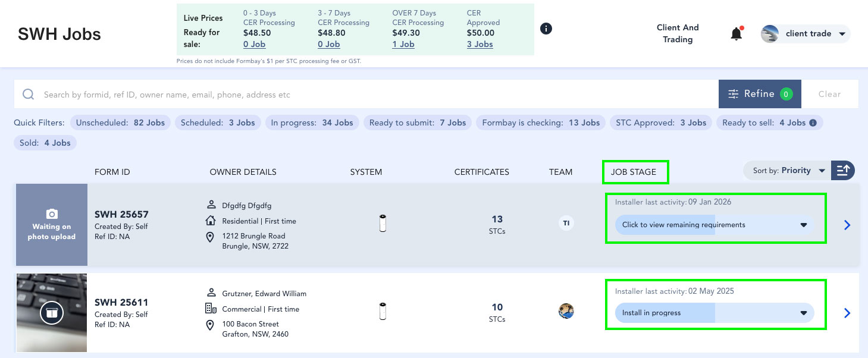
Task: Open the Sort by Priority dropdown
Action: pos(788,171)
